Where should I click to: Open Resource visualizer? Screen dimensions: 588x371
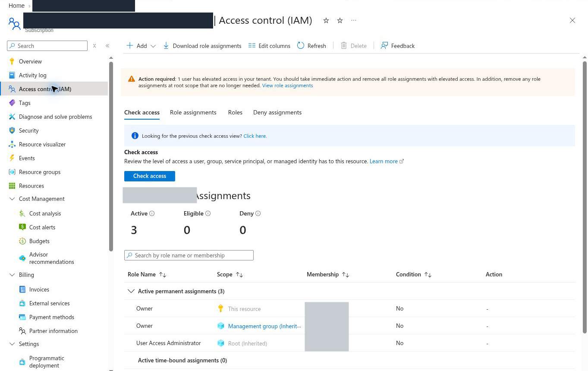[x=42, y=144]
